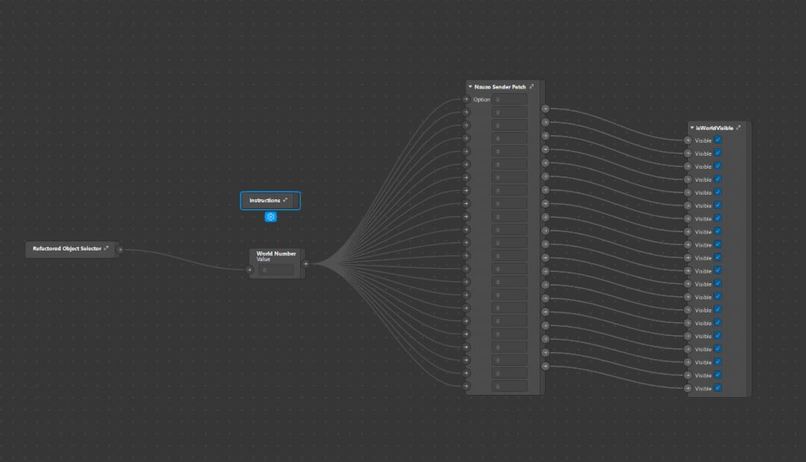Select the World Number patch title

(x=276, y=253)
